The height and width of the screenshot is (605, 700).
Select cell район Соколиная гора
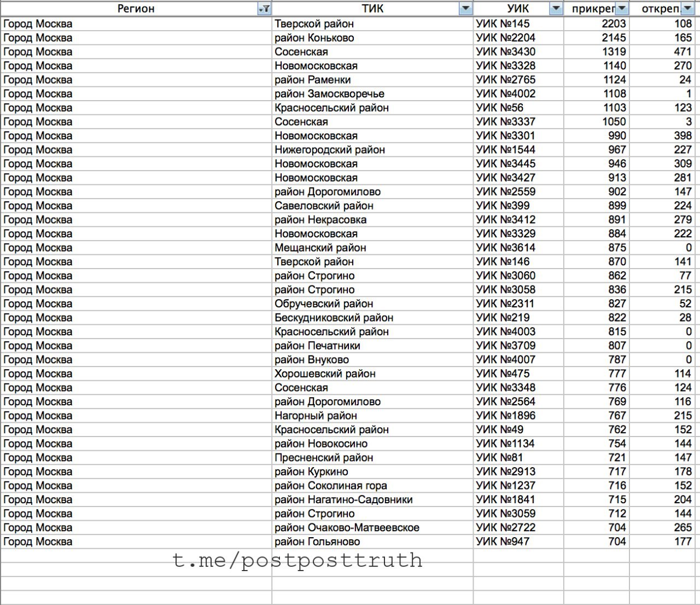coord(372,486)
